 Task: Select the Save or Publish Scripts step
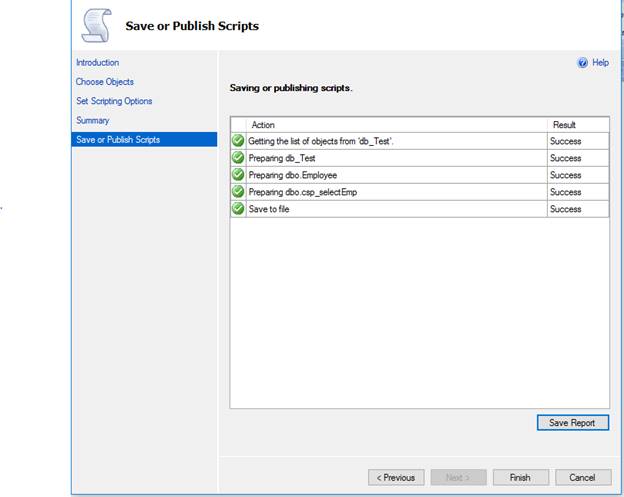coord(118,139)
